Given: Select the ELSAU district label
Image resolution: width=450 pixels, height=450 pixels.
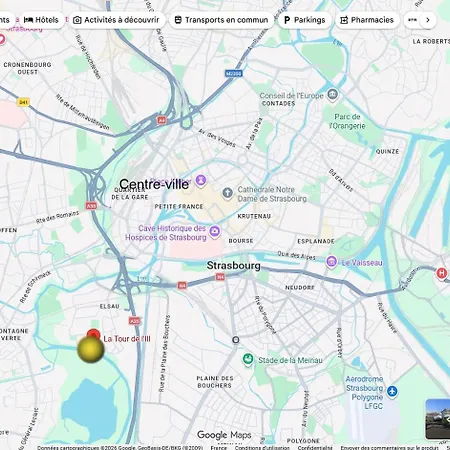Looking at the screenshot, I should (x=109, y=306).
